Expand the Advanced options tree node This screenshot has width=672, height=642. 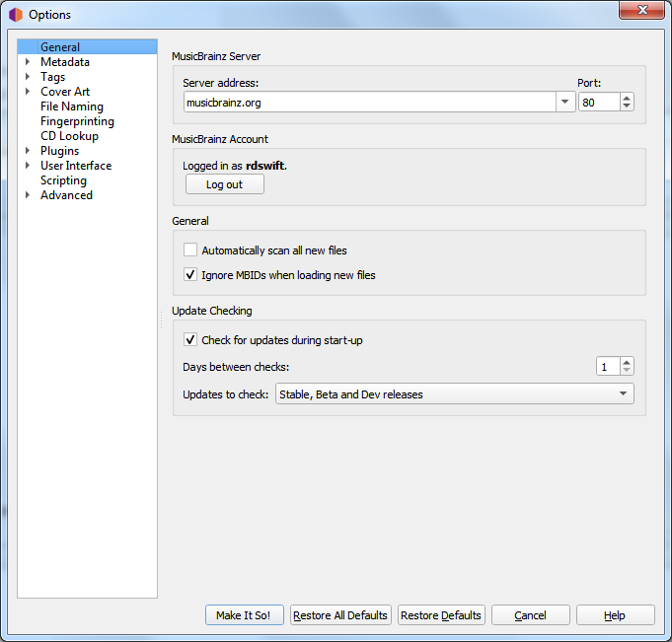point(28,195)
